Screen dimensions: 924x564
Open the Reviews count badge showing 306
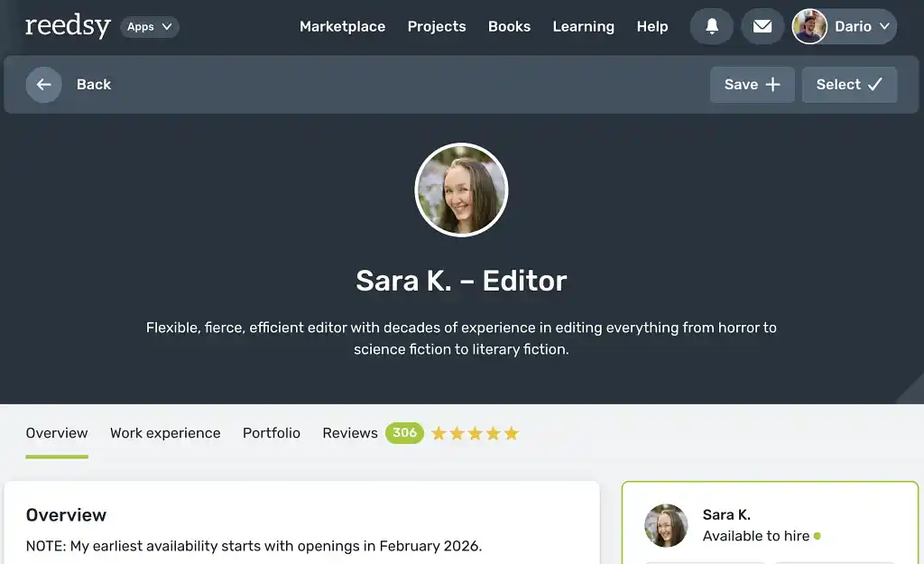(x=404, y=433)
